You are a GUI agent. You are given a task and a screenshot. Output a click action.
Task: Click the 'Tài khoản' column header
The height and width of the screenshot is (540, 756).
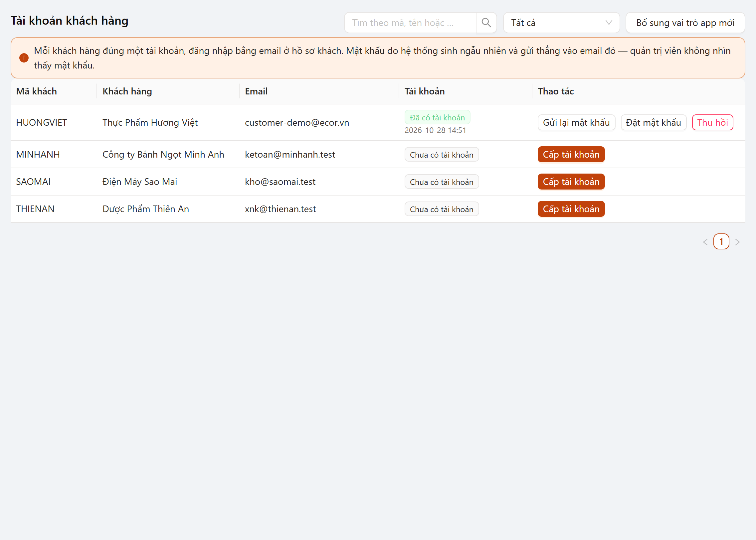pyautogui.click(x=466, y=91)
